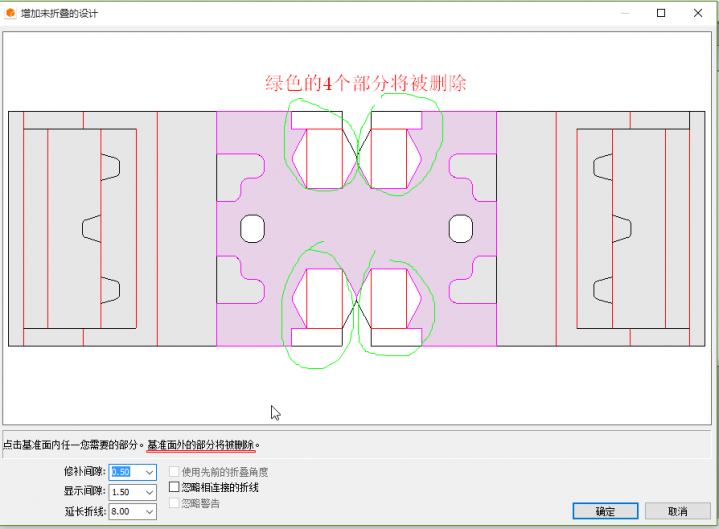This screenshot has height=529, width=719.
Task: Select the top-right green-circled flap part
Action: click(x=390, y=158)
